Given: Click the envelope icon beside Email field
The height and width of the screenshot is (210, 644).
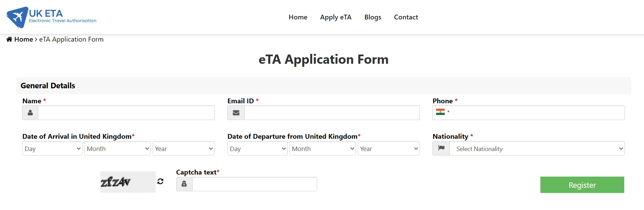Looking at the screenshot, I should [236, 113].
